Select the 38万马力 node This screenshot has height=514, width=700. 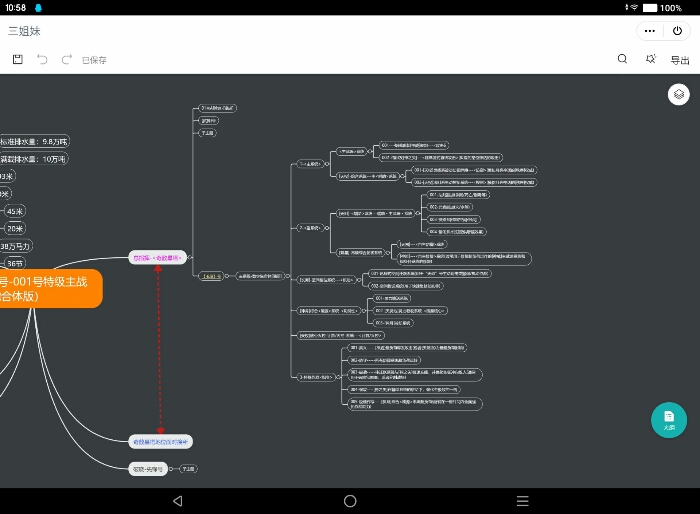(16, 246)
